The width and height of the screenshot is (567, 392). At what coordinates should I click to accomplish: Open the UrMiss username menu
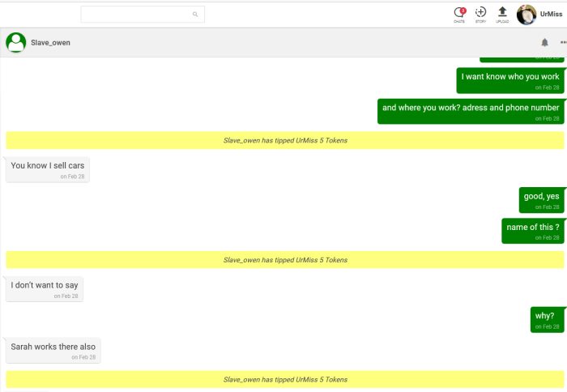(552, 15)
